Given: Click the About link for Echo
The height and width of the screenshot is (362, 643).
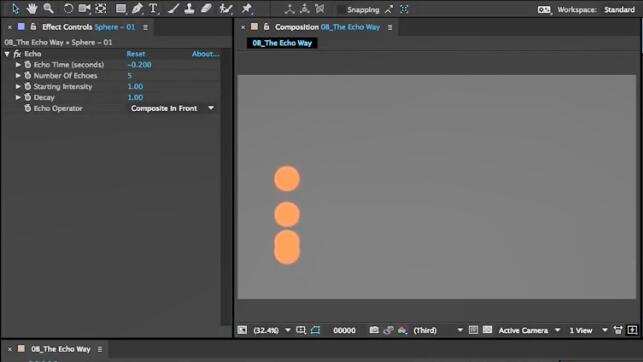Looking at the screenshot, I should 205,54.
